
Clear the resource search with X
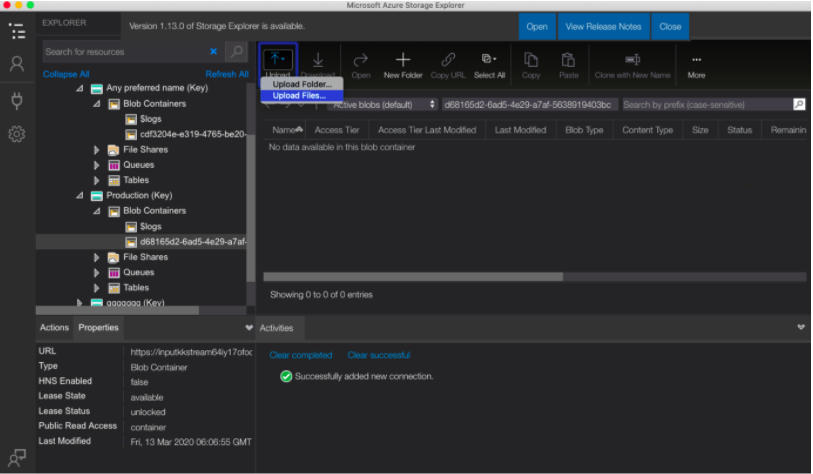213,51
